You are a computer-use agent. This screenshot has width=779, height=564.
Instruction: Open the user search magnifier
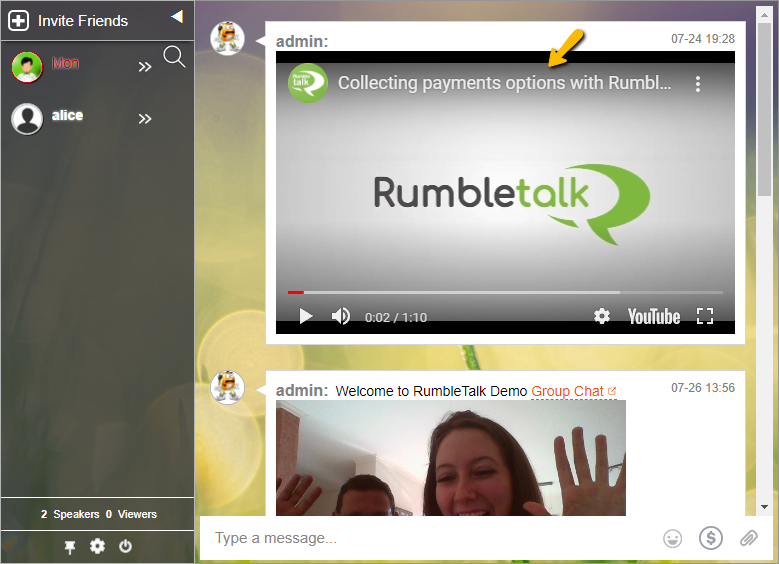174,57
